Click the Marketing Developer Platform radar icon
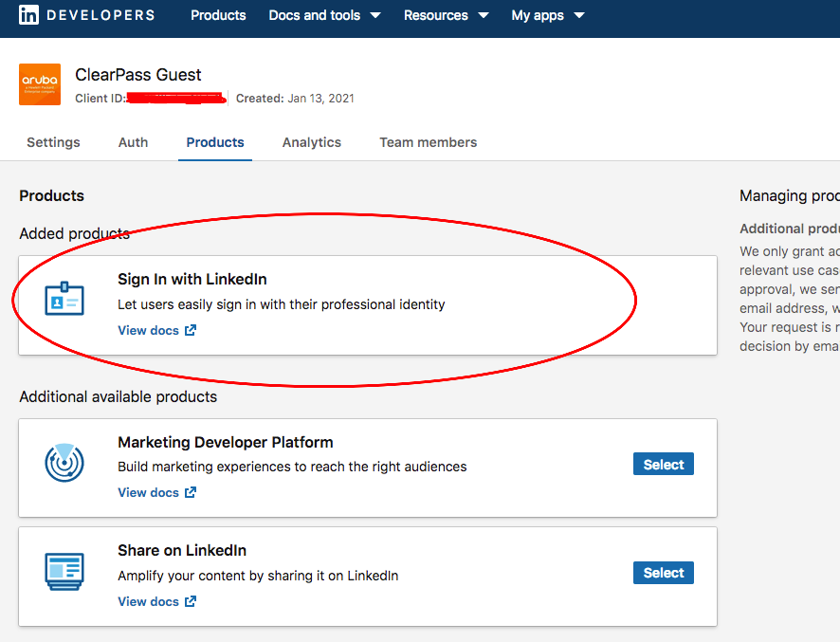840x642 pixels. [x=64, y=462]
